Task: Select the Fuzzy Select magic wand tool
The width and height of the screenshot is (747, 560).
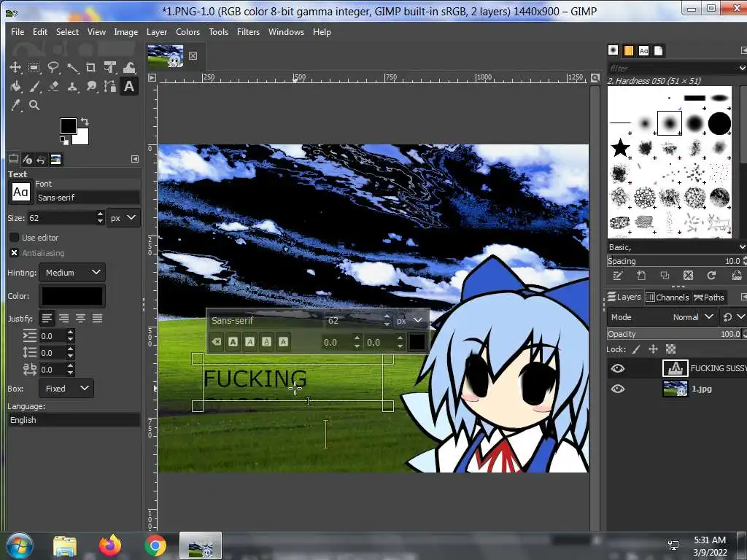Action: pyautogui.click(x=72, y=68)
